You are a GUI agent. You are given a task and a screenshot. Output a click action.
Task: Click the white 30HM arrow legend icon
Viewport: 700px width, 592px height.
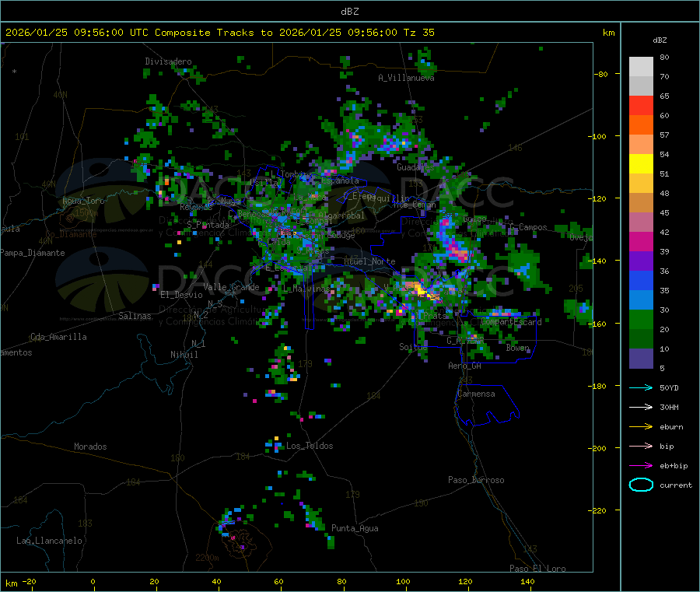click(x=641, y=407)
